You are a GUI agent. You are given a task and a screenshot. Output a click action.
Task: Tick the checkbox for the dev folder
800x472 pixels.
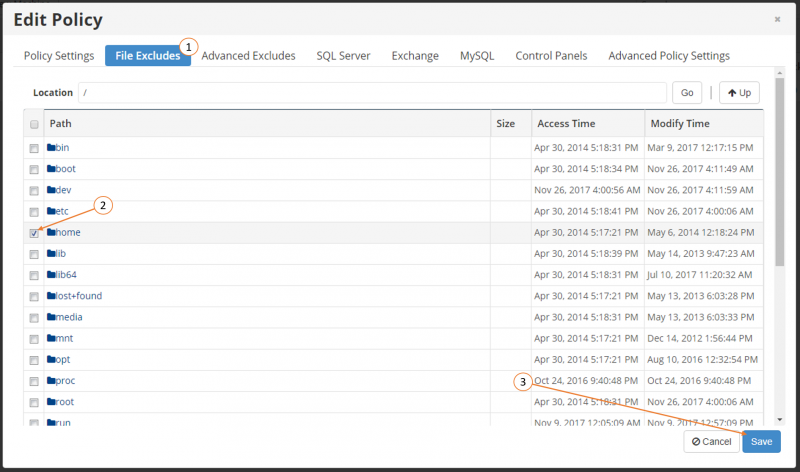coord(34,191)
